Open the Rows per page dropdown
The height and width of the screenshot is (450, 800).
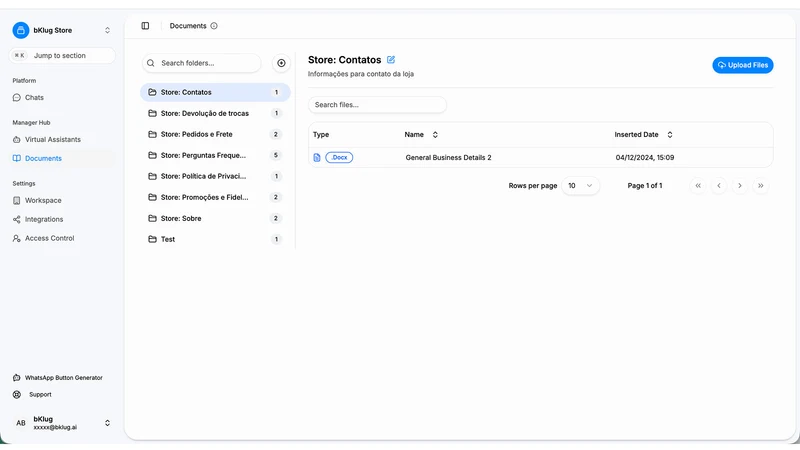tap(580, 186)
